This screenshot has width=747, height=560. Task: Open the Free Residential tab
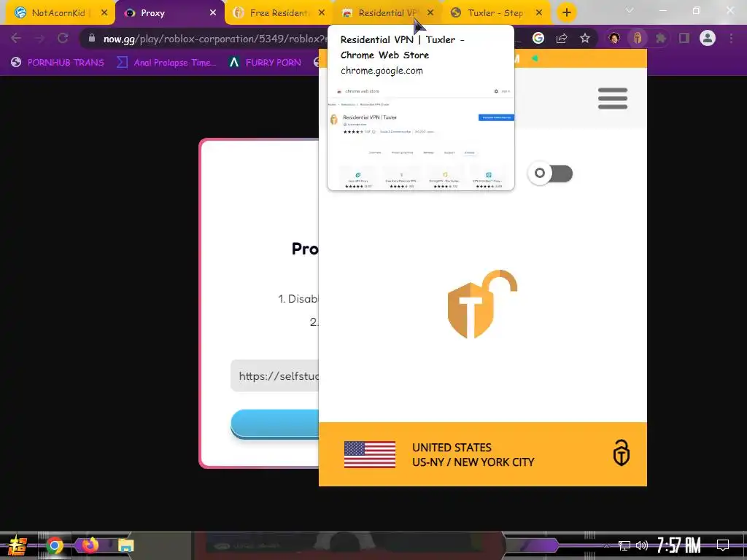(279, 13)
